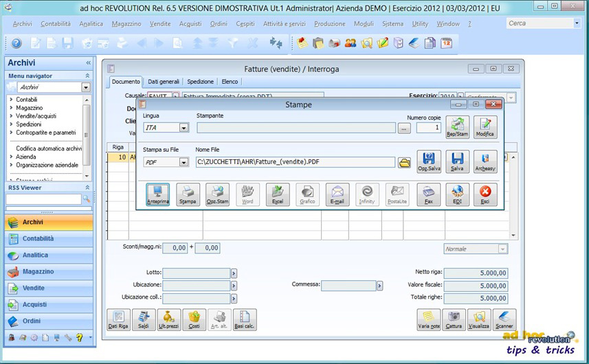Open Opz.Stam print options

217,194
